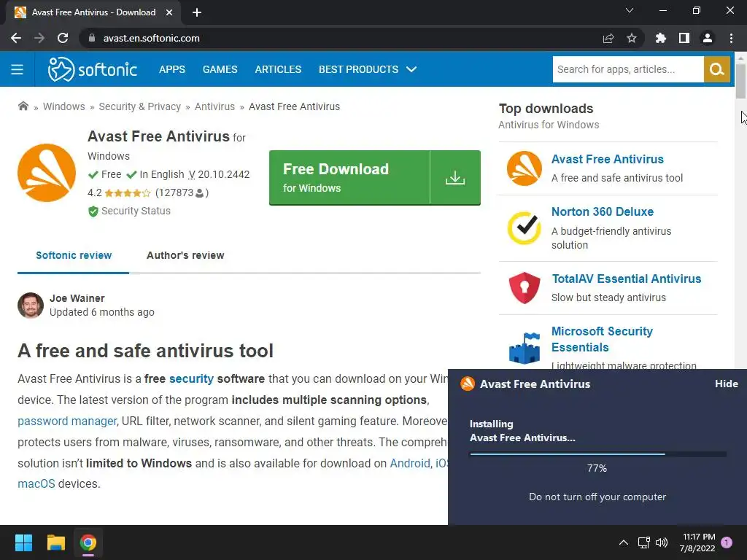Click the Windows breadcrumb link

pos(64,106)
